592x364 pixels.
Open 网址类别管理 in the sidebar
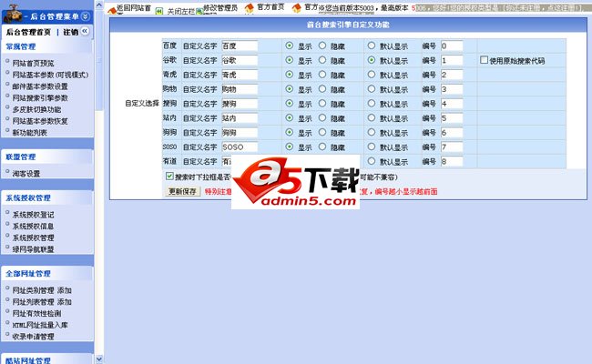coord(33,290)
